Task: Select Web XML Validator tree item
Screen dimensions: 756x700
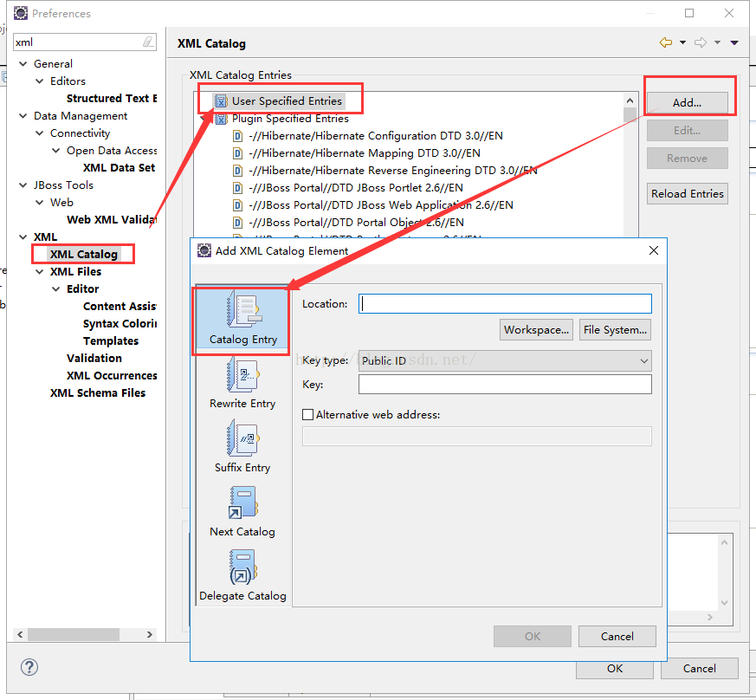Action: pos(112,220)
